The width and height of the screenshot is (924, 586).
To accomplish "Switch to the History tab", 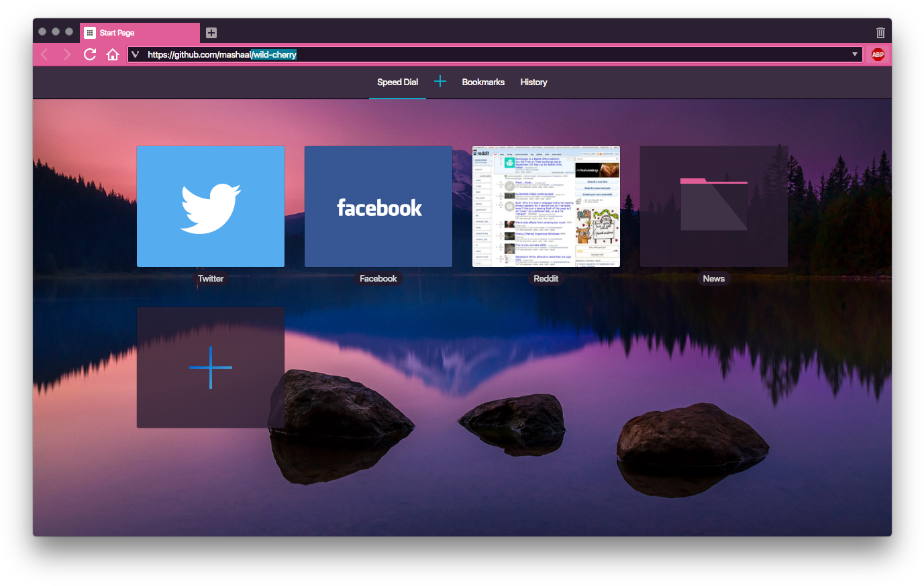I will point(533,82).
